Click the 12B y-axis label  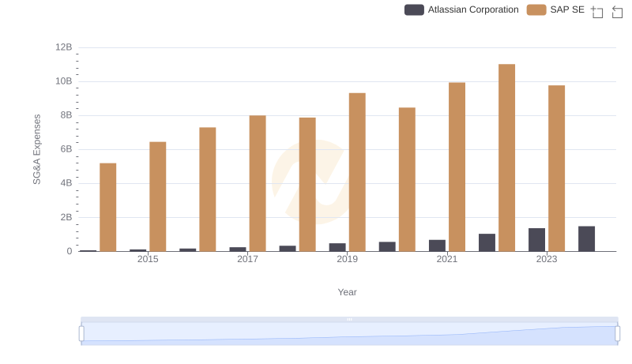click(64, 47)
